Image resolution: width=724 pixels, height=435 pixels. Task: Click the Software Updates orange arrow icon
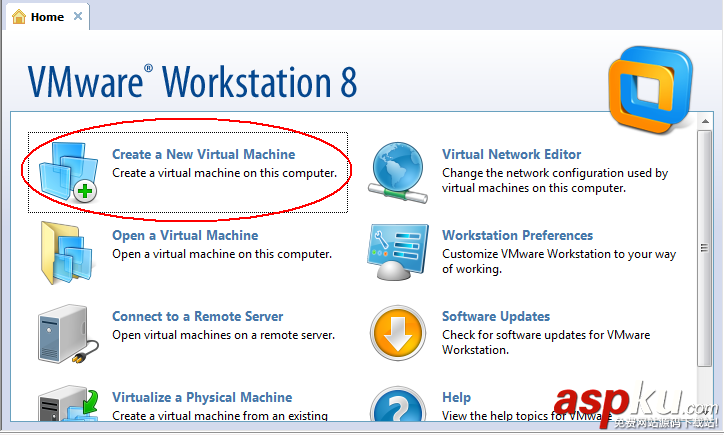[398, 333]
